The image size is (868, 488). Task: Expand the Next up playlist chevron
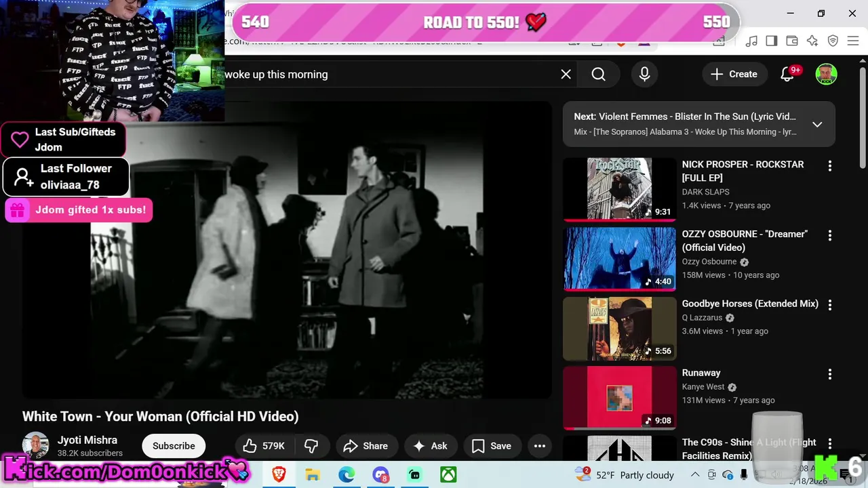click(817, 124)
